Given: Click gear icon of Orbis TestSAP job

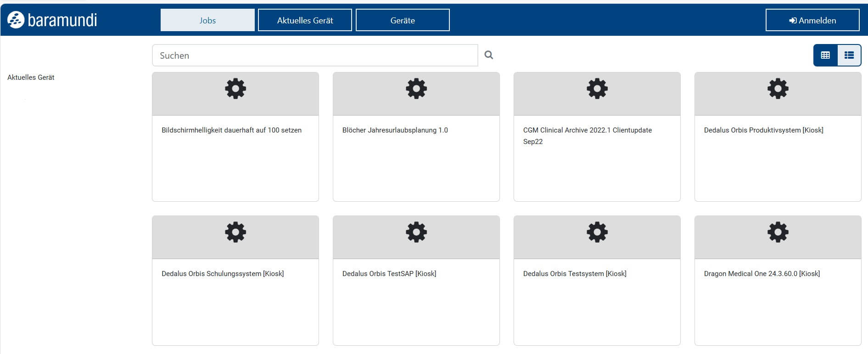Looking at the screenshot, I should [416, 232].
